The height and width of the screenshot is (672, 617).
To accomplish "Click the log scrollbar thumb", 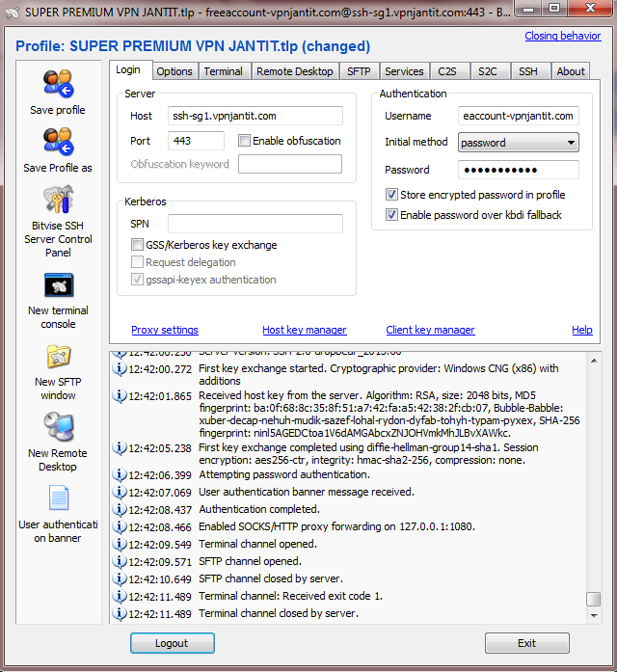I will (594, 599).
